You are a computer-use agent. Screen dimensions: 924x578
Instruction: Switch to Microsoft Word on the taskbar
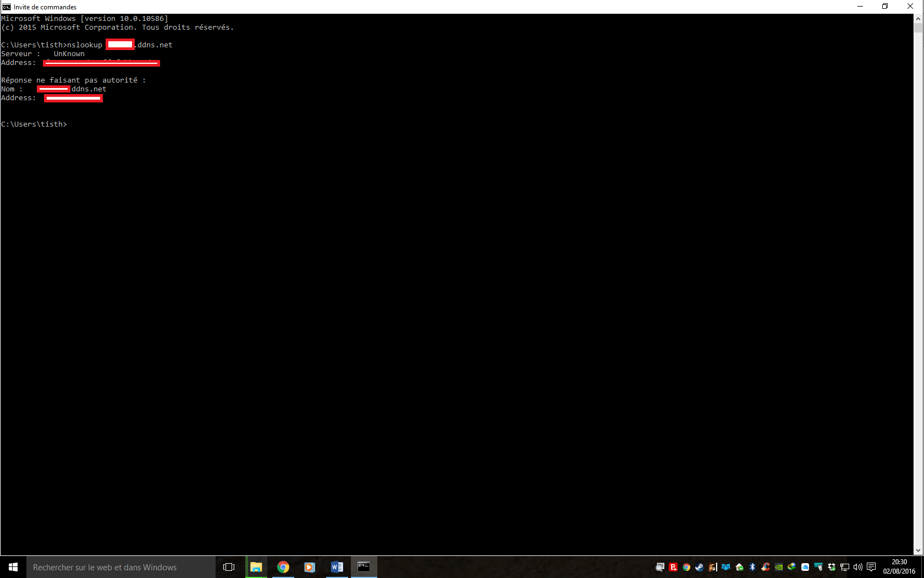click(337, 567)
